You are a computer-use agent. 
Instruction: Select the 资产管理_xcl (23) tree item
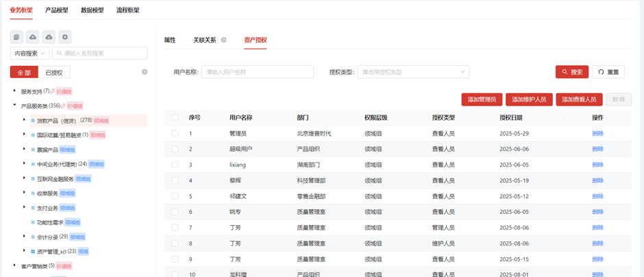tap(57, 251)
